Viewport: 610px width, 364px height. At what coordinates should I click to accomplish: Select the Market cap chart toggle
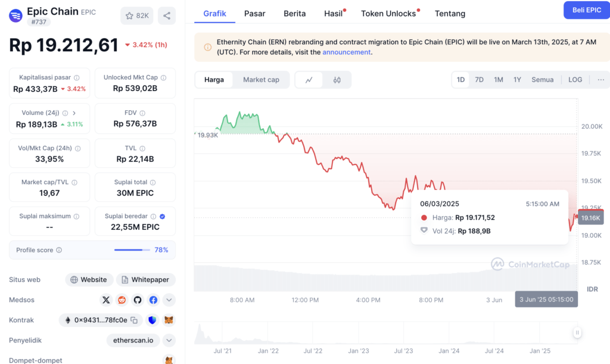click(x=261, y=80)
